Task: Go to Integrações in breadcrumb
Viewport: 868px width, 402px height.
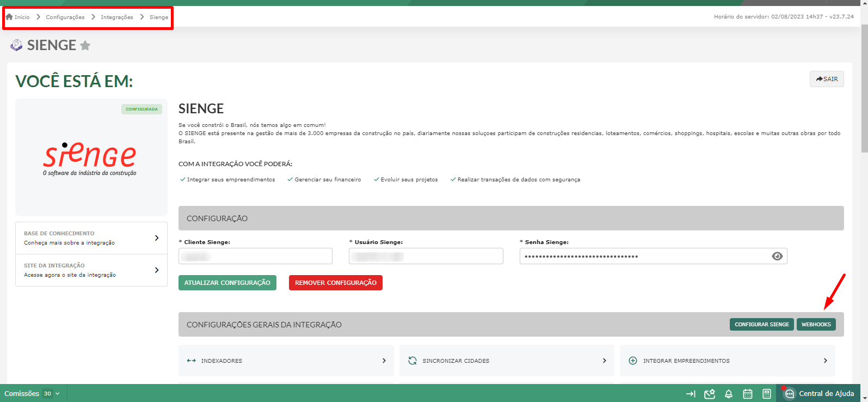Action: [x=117, y=17]
